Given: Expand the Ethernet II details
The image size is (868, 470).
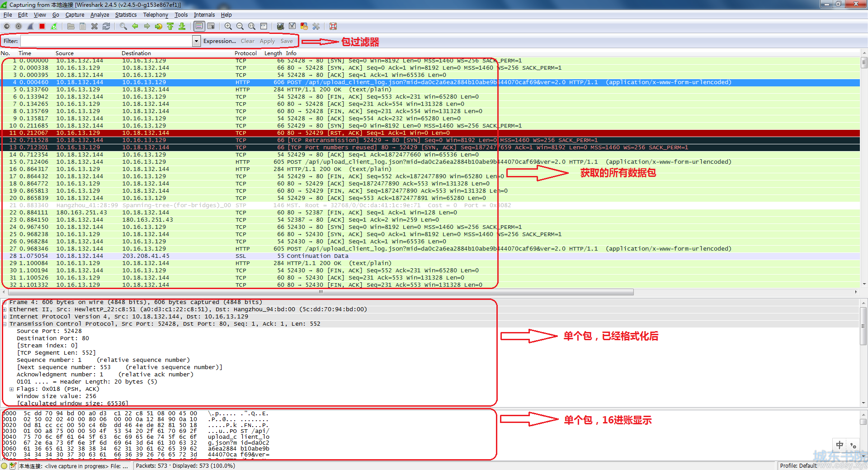Looking at the screenshot, I should (x=5, y=309).
